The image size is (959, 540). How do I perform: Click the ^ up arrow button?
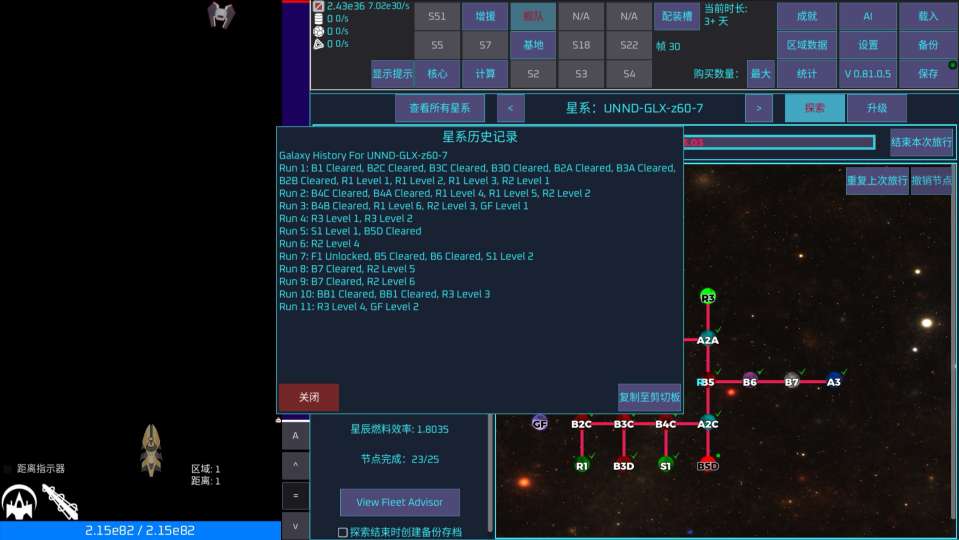pyautogui.click(x=295, y=465)
